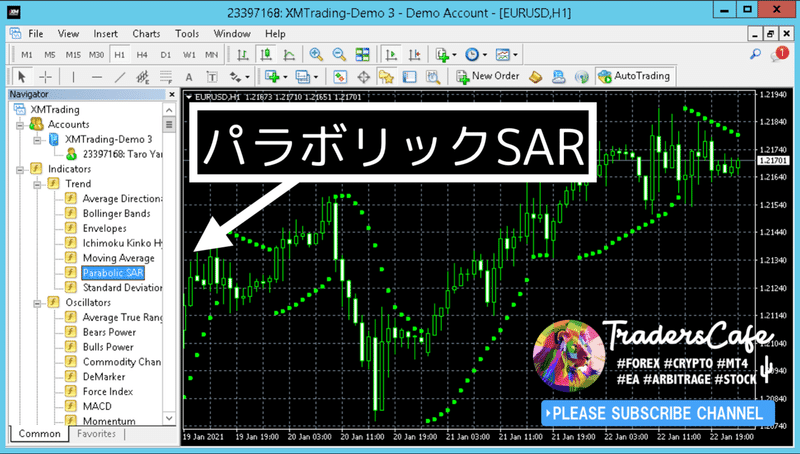Switch to bar chart icon

[x=243, y=55]
